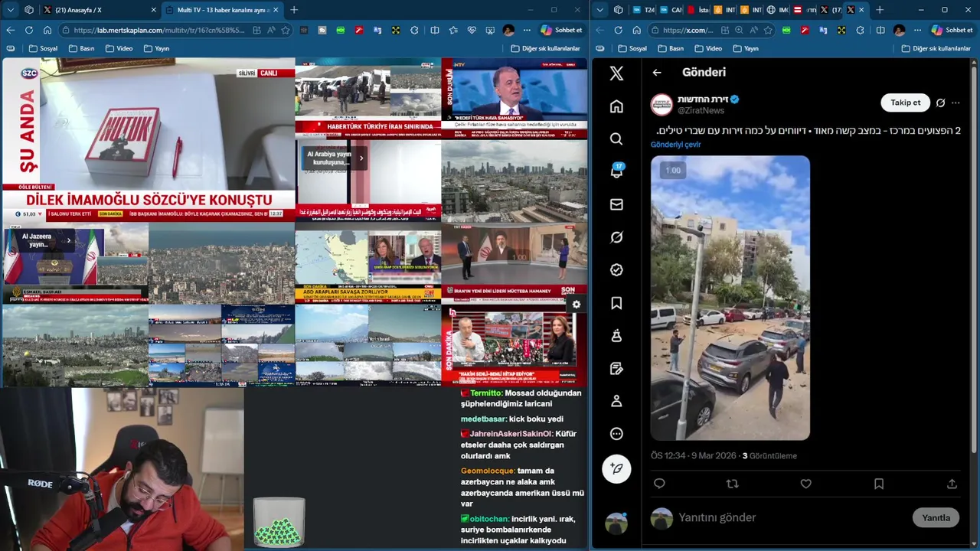The height and width of the screenshot is (551, 980).
Task: Expand Al Arabiya yayın kuruluşuna chevron
Action: pos(361,158)
